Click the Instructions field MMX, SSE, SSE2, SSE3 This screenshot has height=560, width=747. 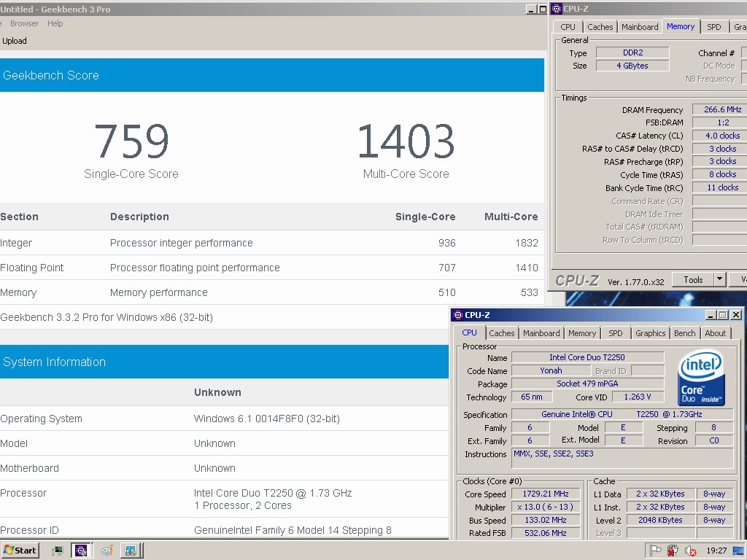(622, 458)
